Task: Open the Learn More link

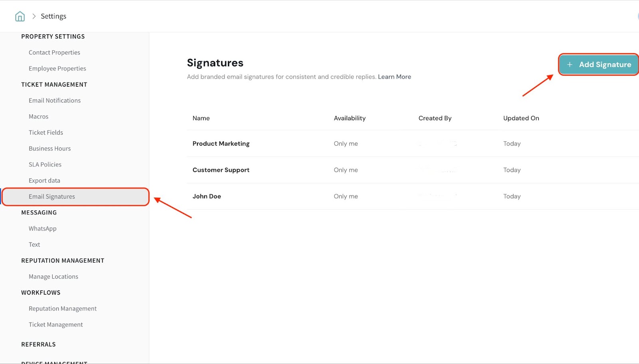Action: [x=394, y=77]
